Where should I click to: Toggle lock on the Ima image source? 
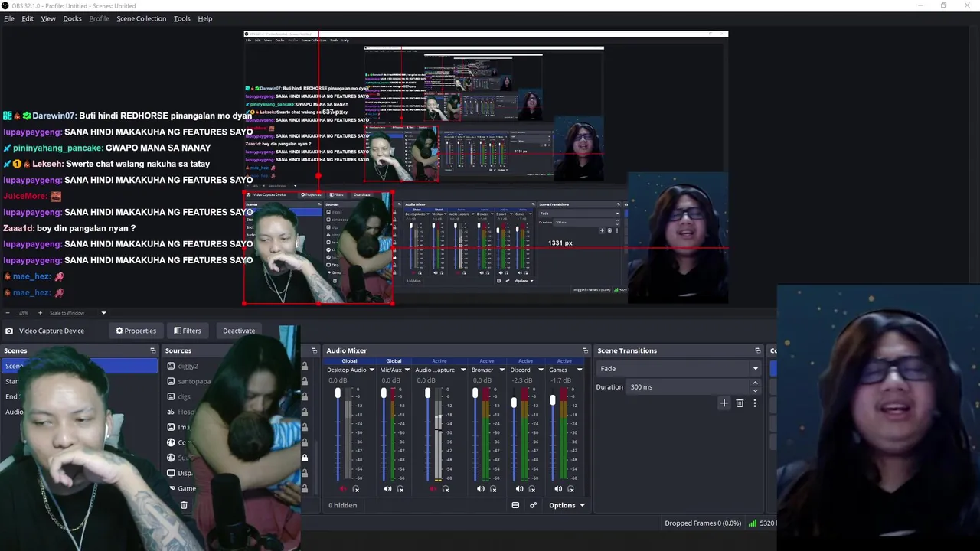305,427
